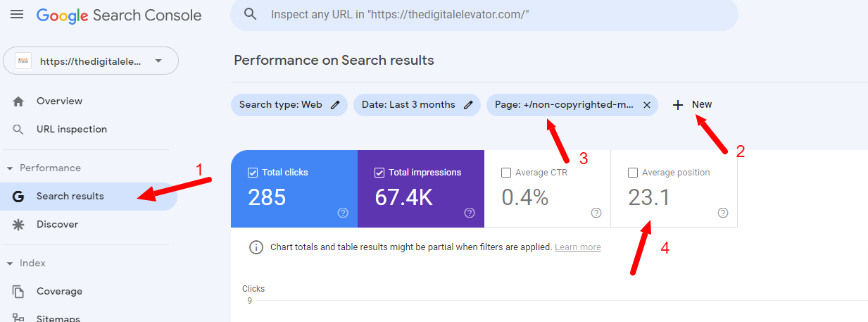Click the 285 total clicks value
This screenshot has height=322, width=868.
point(267,197)
